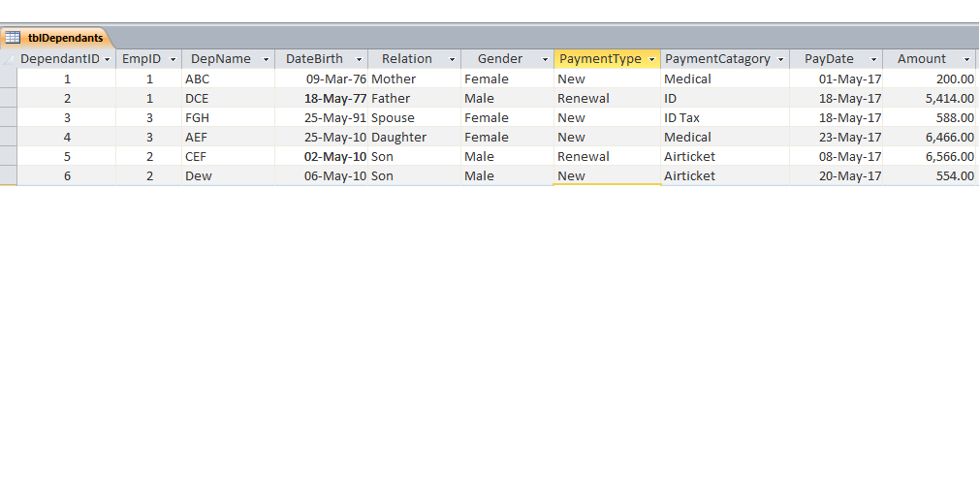The image size is (980, 504).
Task: Open DependantID column filter dropdown
Action: 107,59
